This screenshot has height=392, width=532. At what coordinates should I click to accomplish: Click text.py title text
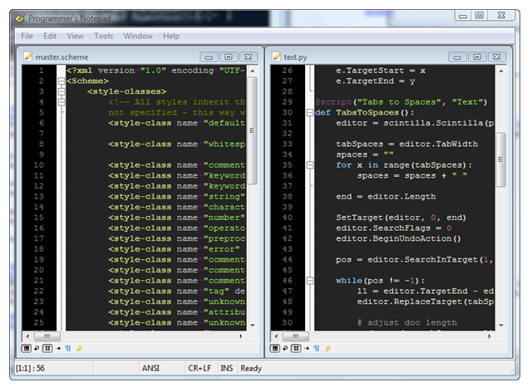point(296,57)
